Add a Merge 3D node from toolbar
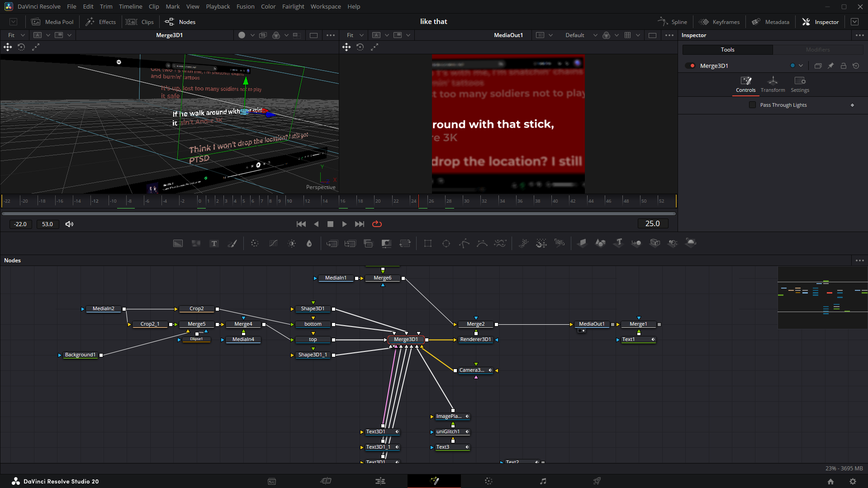Screen dimensions: 868x488 pyautogui.click(x=636, y=243)
